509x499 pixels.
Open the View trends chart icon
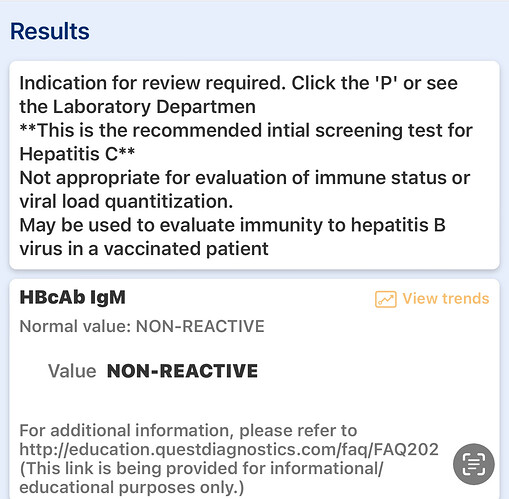tap(386, 299)
